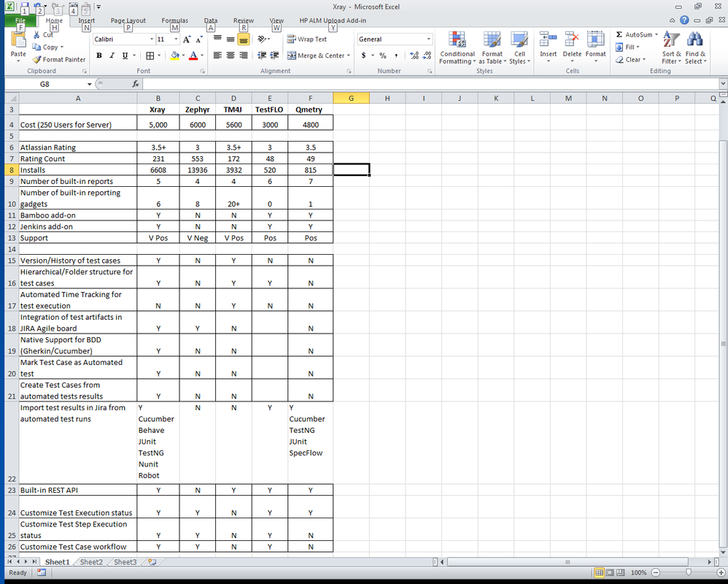Switch to the Insert ribbon tab

(86, 20)
